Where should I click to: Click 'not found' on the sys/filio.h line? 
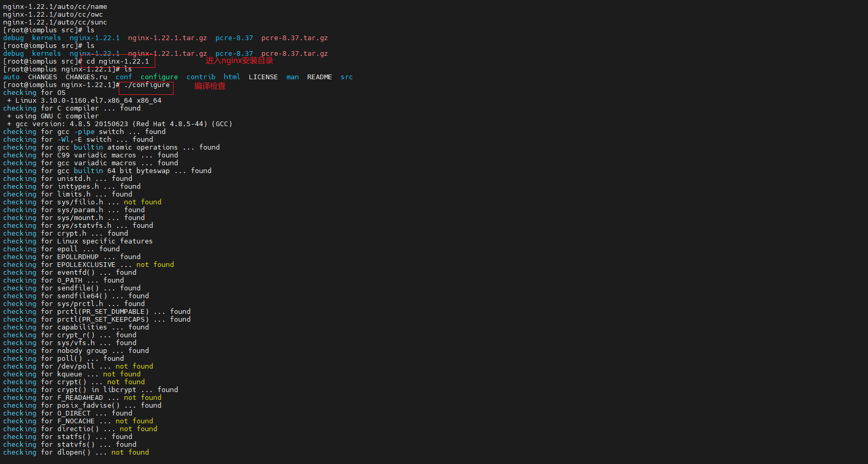tap(143, 202)
